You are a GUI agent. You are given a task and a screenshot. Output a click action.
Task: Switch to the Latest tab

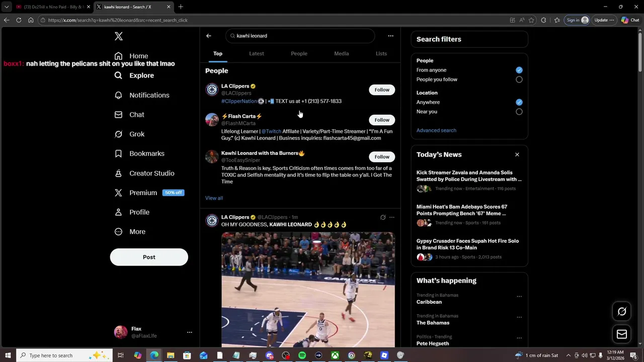257,53
